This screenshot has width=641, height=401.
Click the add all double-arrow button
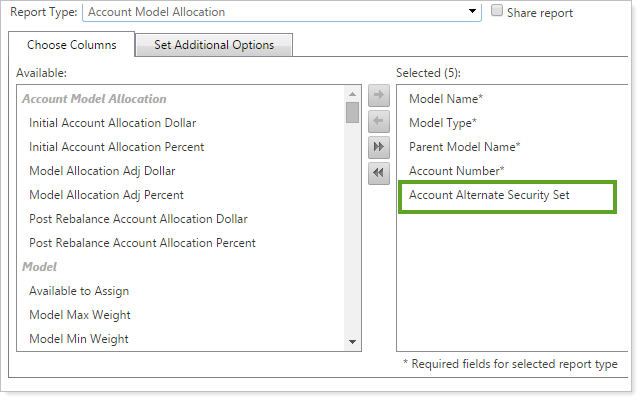[x=379, y=147]
